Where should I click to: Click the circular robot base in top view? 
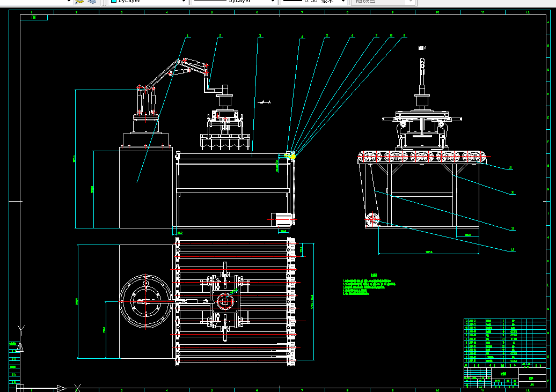(146, 301)
